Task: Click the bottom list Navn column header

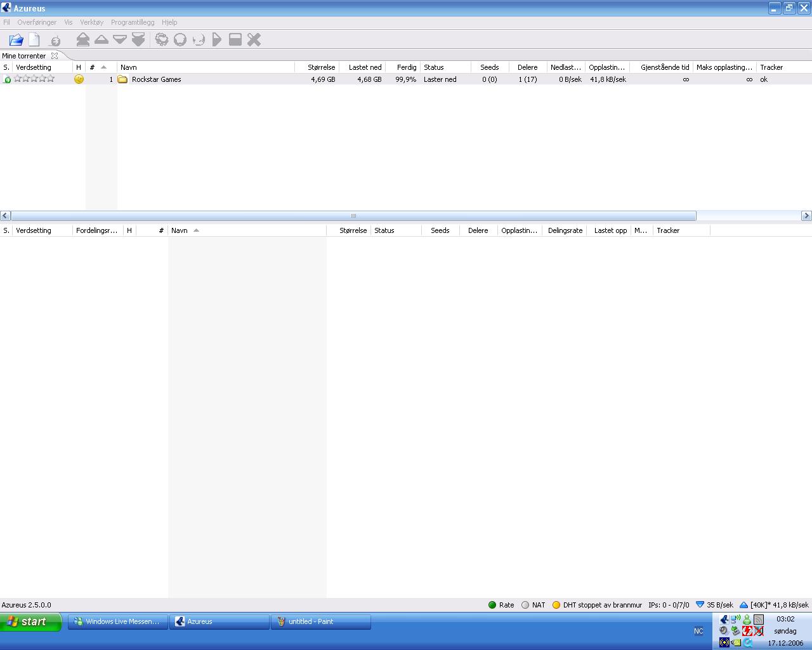Action: pyautogui.click(x=247, y=230)
